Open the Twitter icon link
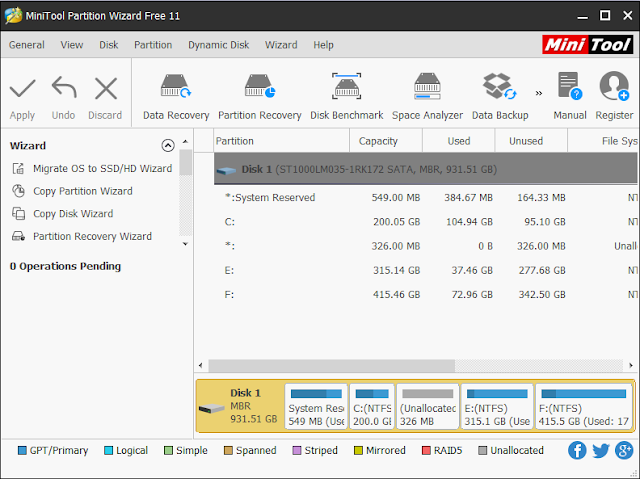 pos(600,451)
